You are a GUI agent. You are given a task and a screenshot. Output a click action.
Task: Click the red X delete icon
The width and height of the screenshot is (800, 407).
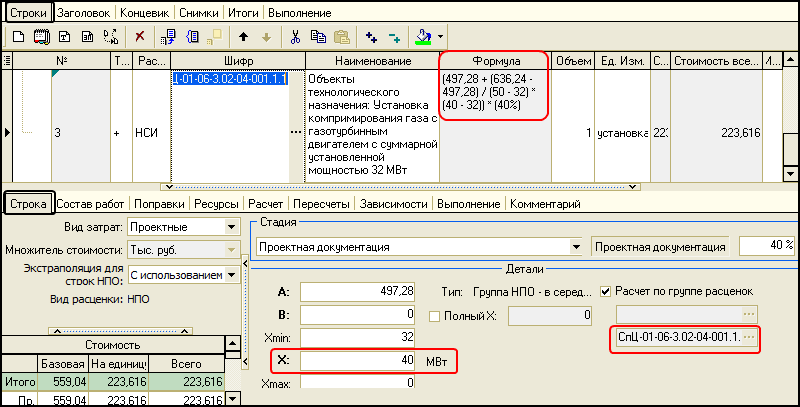[139, 37]
